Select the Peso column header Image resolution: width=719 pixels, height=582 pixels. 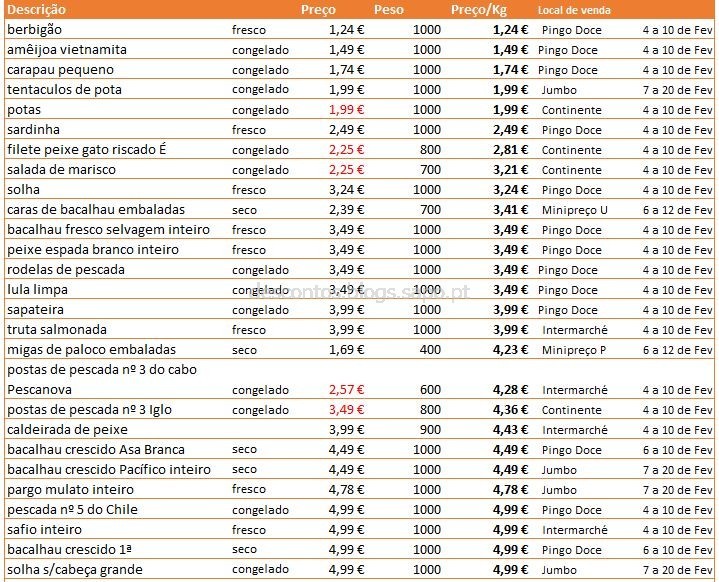click(388, 10)
